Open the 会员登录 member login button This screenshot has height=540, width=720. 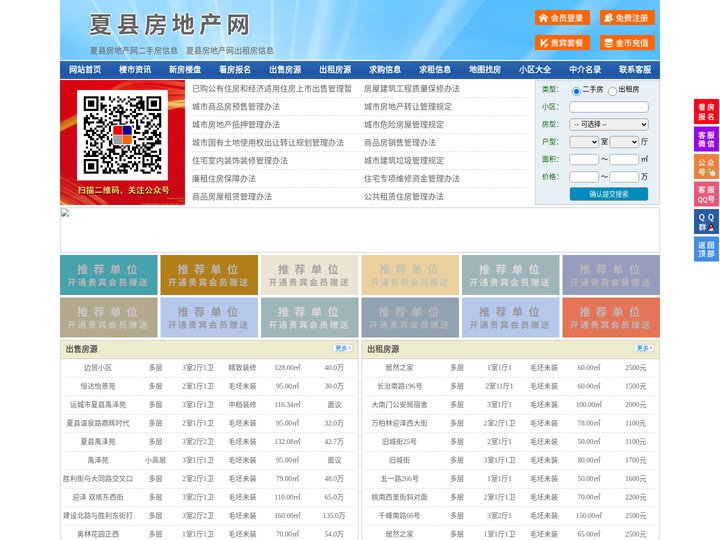coord(562,18)
